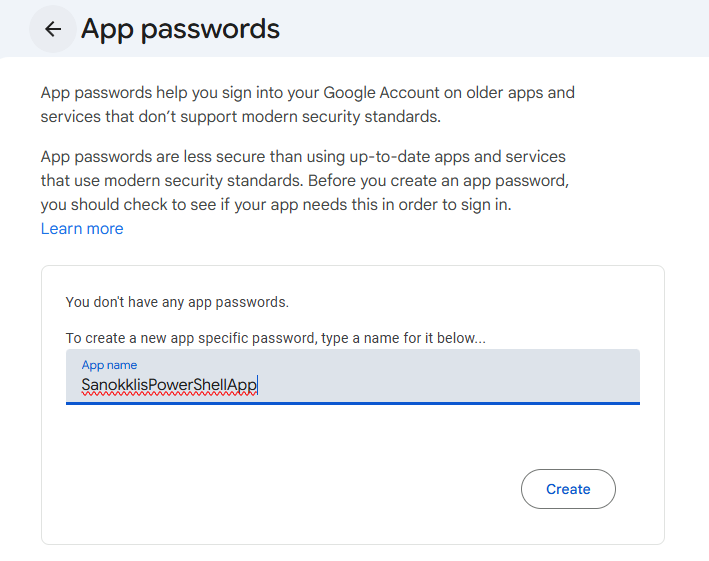Click the small 'App name' floating label
Viewport: 709px width, 561px height.
pyautogui.click(x=109, y=365)
